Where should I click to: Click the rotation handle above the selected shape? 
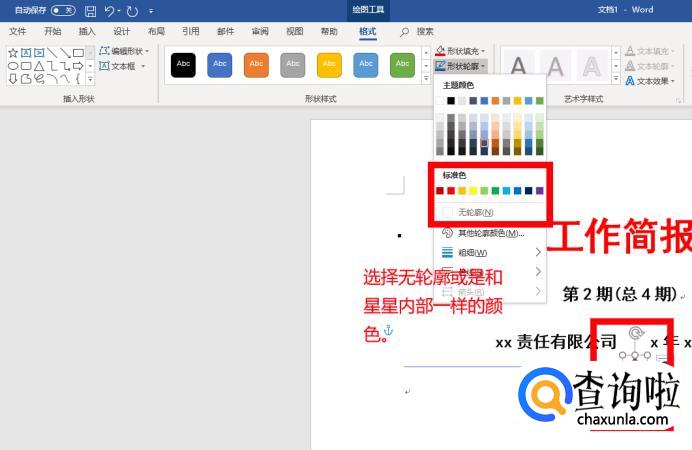635,333
